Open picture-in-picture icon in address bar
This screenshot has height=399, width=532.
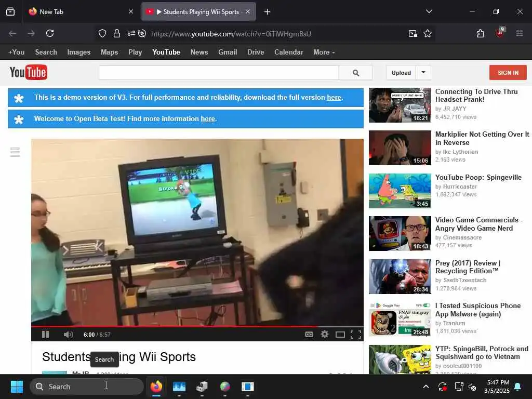413,33
